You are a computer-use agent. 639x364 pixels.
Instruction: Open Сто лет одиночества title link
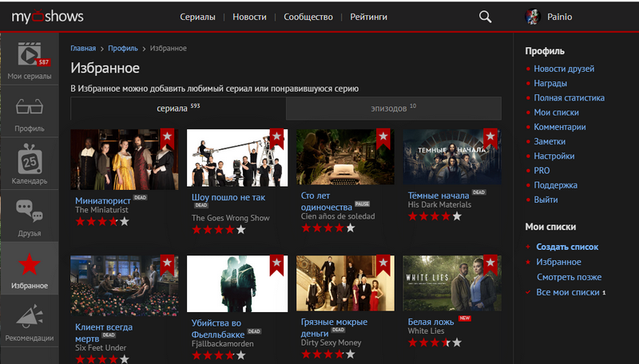326,201
